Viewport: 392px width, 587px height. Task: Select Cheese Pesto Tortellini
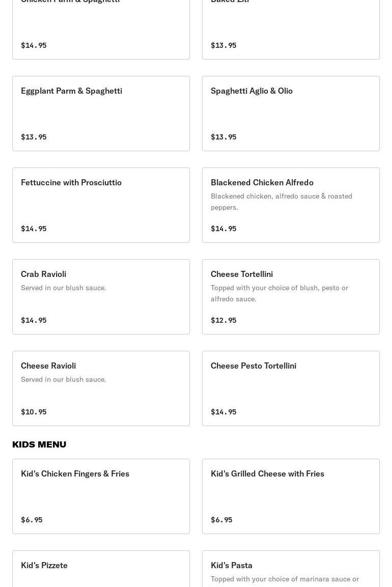pyautogui.click(x=291, y=388)
